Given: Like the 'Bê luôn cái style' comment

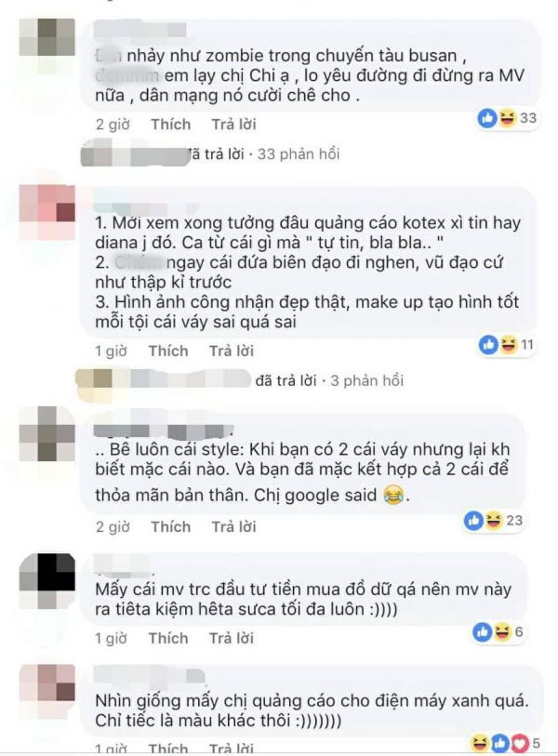Looking at the screenshot, I should click(x=171, y=526).
